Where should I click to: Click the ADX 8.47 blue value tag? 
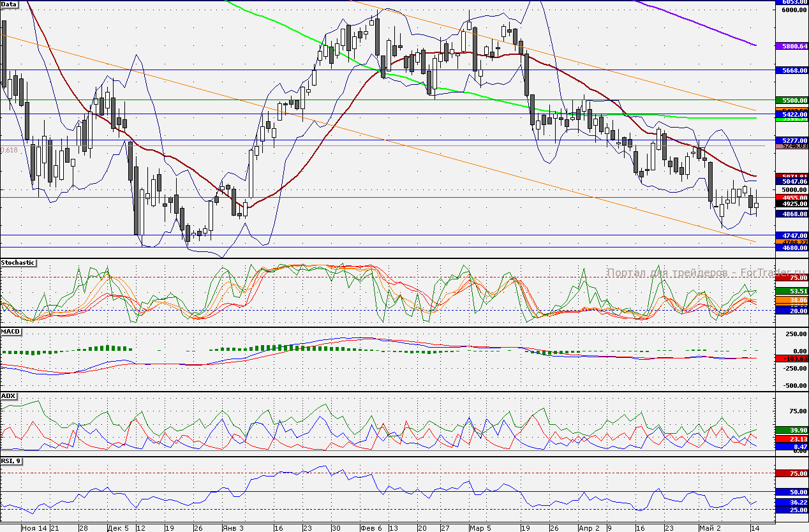[791, 448]
